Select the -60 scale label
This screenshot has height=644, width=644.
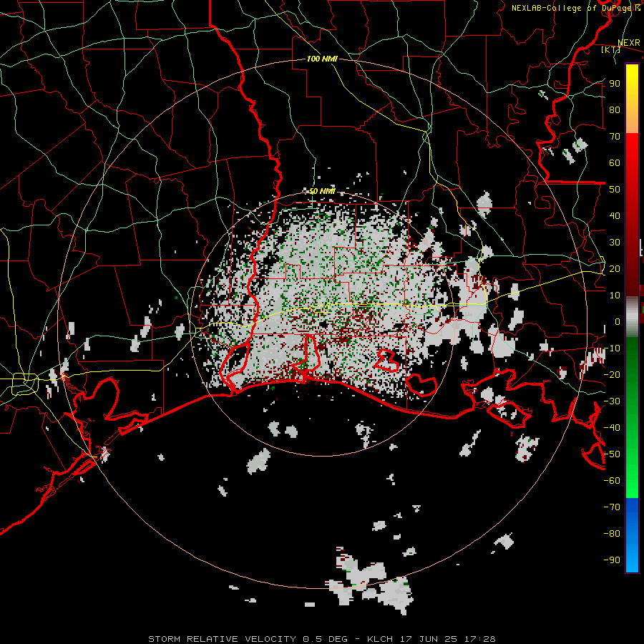tap(612, 481)
